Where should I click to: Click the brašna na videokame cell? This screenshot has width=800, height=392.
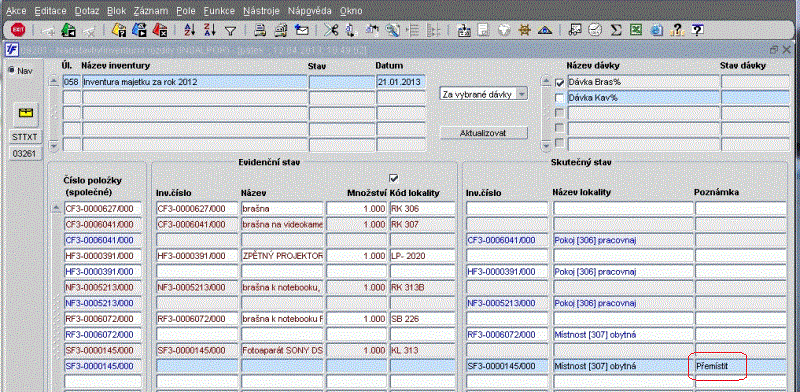(x=282, y=224)
